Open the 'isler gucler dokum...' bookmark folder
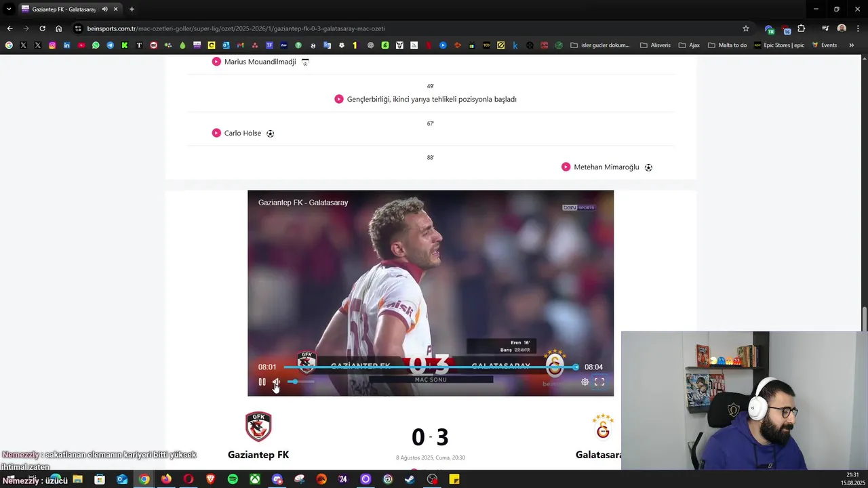 (x=600, y=45)
